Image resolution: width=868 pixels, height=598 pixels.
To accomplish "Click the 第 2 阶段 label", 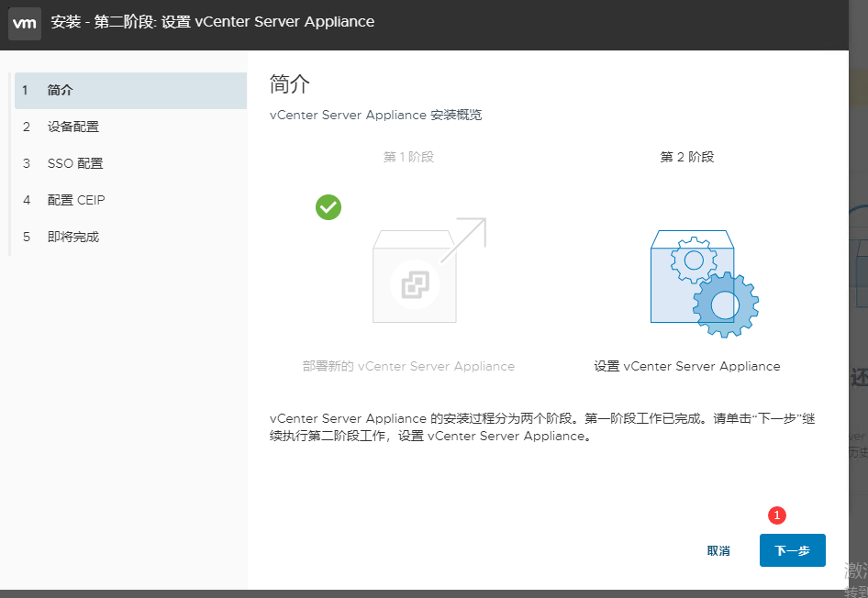I will [687, 157].
